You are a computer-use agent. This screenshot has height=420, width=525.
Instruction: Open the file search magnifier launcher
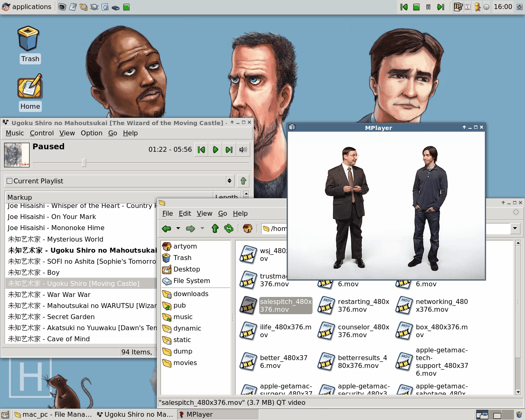point(105,7)
